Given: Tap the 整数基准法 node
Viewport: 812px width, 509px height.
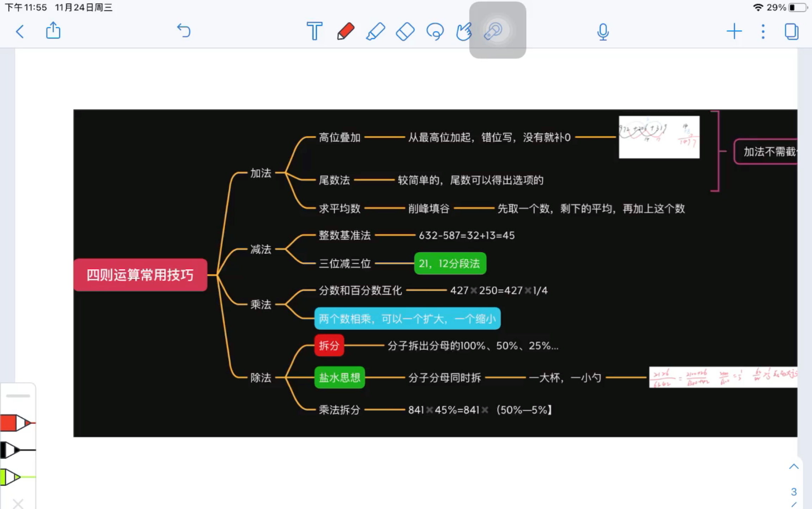Looking at the screenshot, I should (x=345, y=235).
